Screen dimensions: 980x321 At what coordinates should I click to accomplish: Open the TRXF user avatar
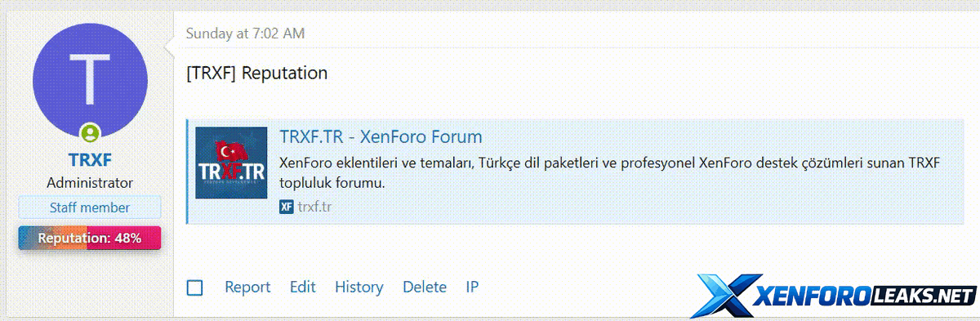pos(90,81)
